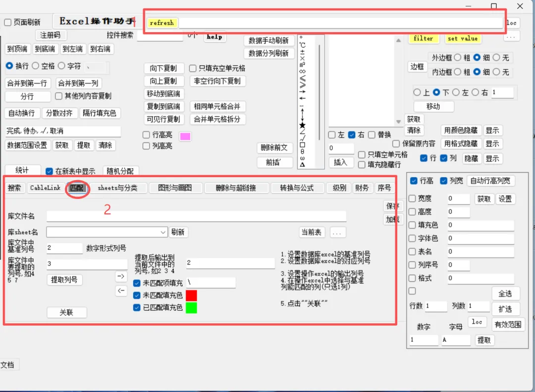535x392 pixels.
Task: Select the 空格 radio option
Action: pos(36,66)
